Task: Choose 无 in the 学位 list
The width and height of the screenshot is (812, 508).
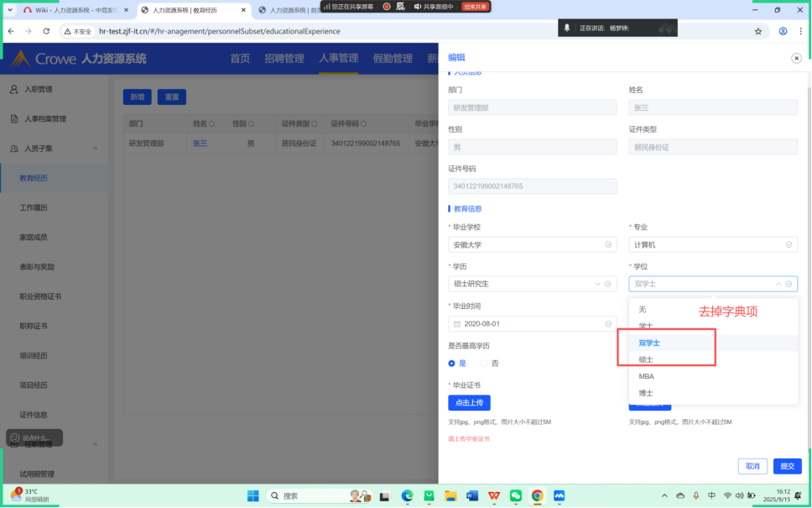Action: tap(713, 310)
